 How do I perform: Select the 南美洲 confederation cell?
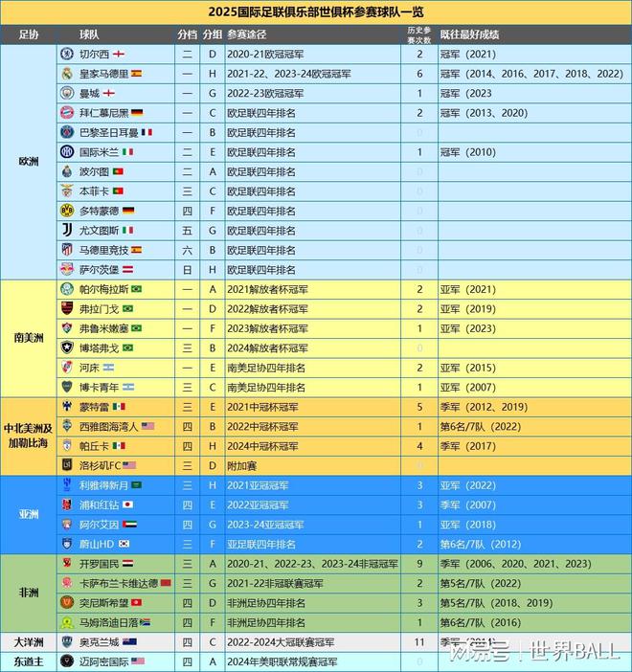point(29,338)
